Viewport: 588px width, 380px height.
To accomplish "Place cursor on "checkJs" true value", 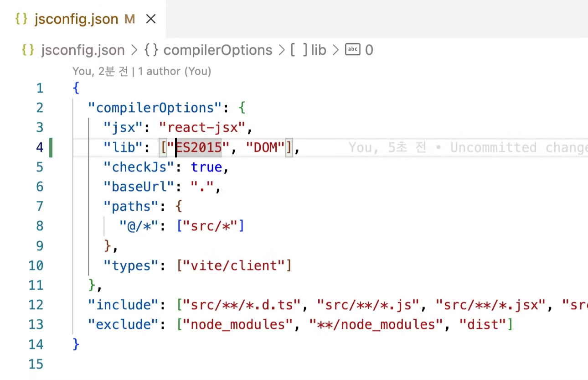I will (x=206, y=167).
